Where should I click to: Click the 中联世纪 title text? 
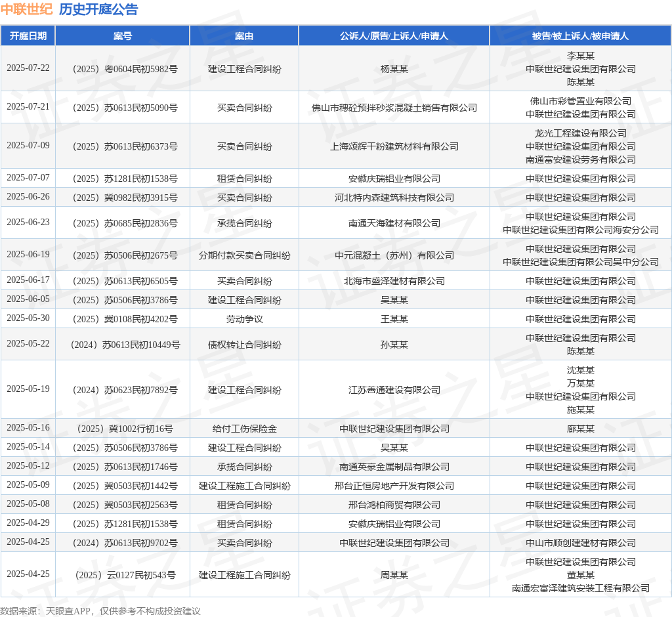(26, 9)
